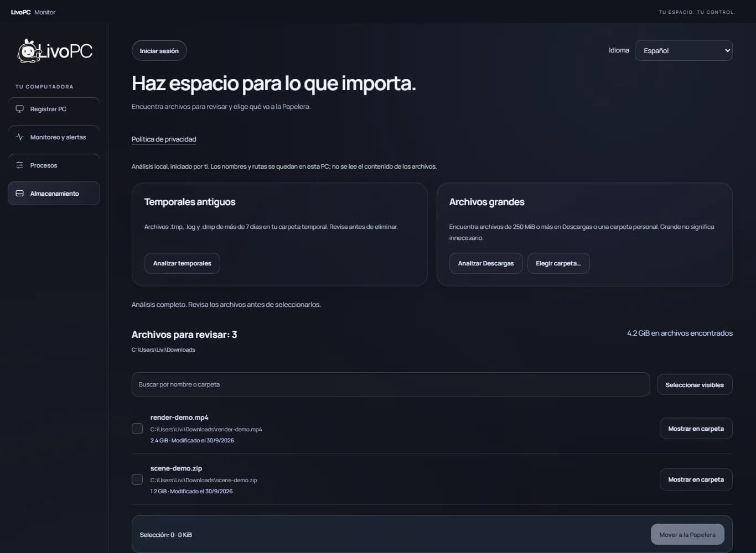Open the Política de privacidad link
Screen dimensions: 756x553
click(x=164, y=139)
